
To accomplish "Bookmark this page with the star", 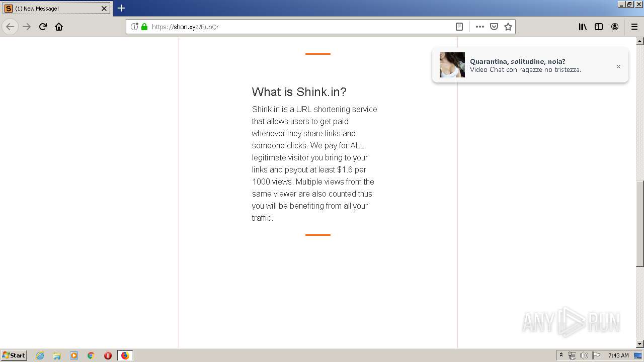I will (x=508, y=27).
